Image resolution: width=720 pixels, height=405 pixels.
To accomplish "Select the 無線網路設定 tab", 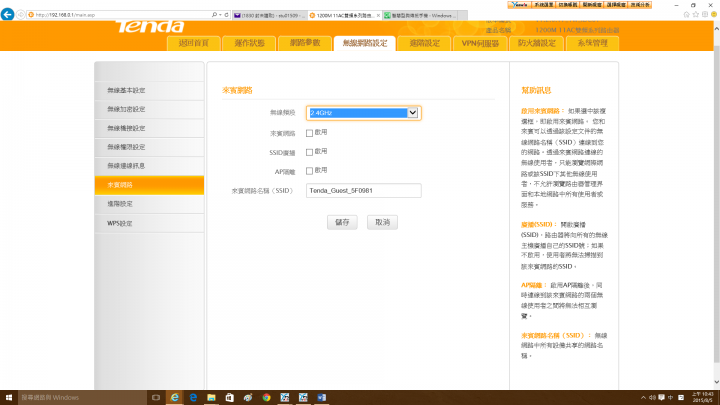I will (x=365, y=43).
